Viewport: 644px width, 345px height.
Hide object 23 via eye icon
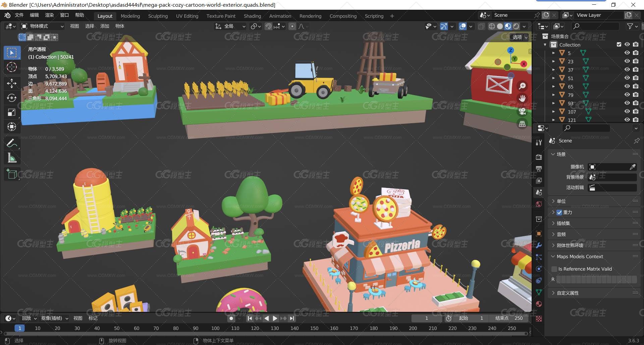(x=627, y=61)
